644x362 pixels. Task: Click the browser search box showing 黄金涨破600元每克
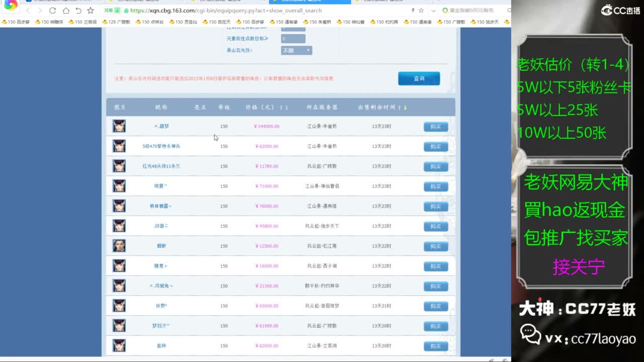click(x=473, y=11)
